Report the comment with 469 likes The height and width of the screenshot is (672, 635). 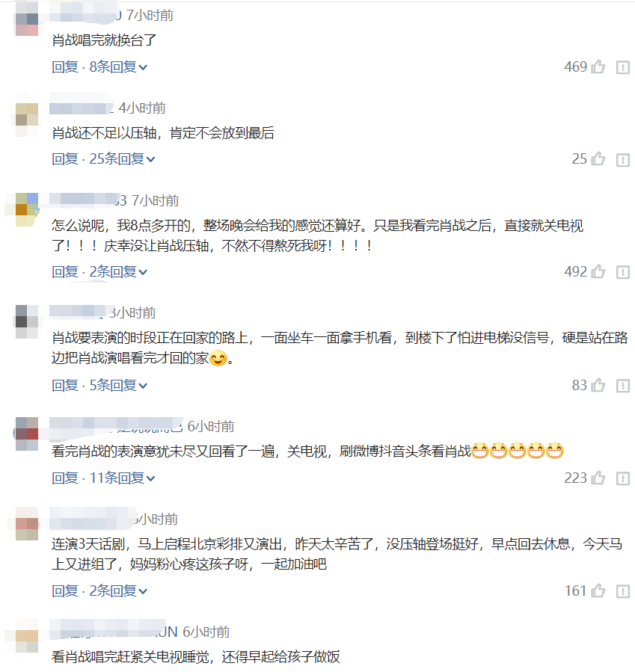pos(622,67)
